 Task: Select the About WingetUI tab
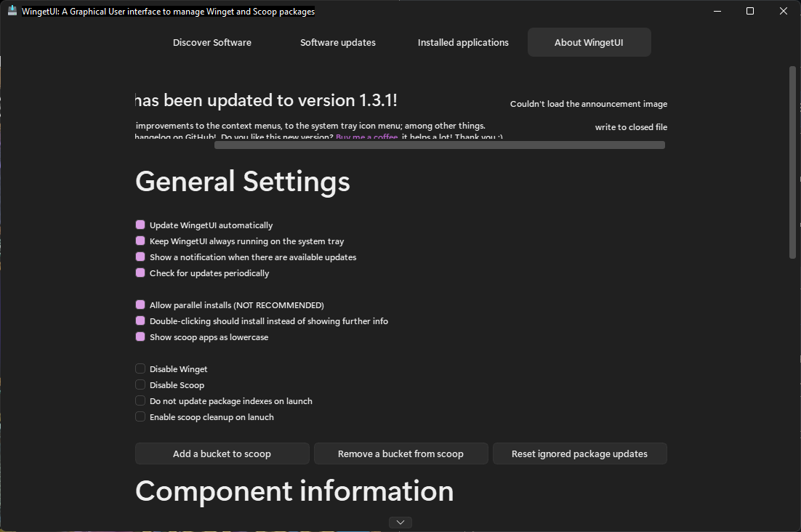pos(589,42)
